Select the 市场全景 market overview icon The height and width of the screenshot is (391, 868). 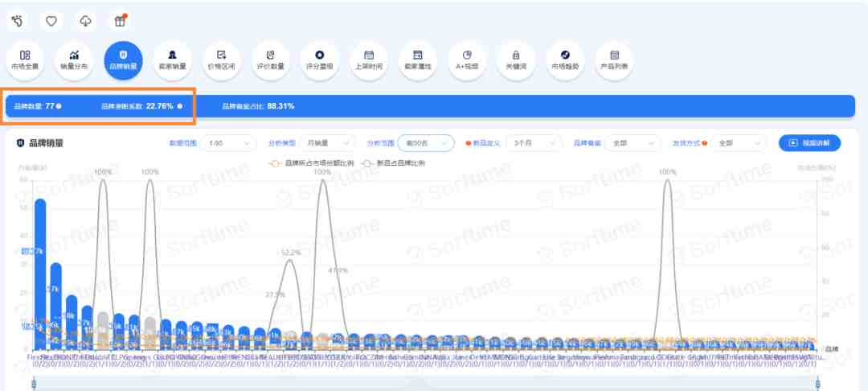[25, 60]
